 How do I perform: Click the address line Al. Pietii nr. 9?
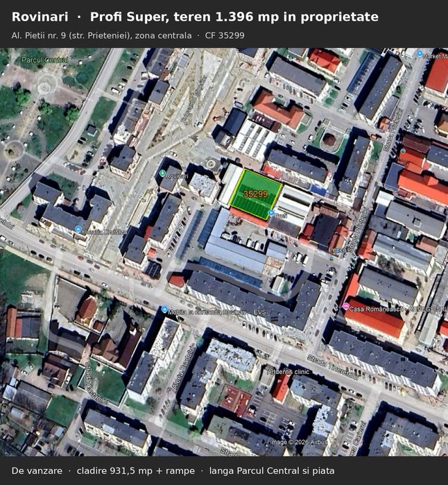point(101,35)
